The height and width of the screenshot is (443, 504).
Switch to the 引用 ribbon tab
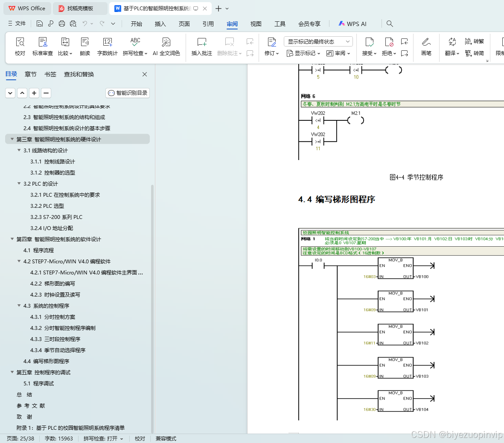pos(208,24)
